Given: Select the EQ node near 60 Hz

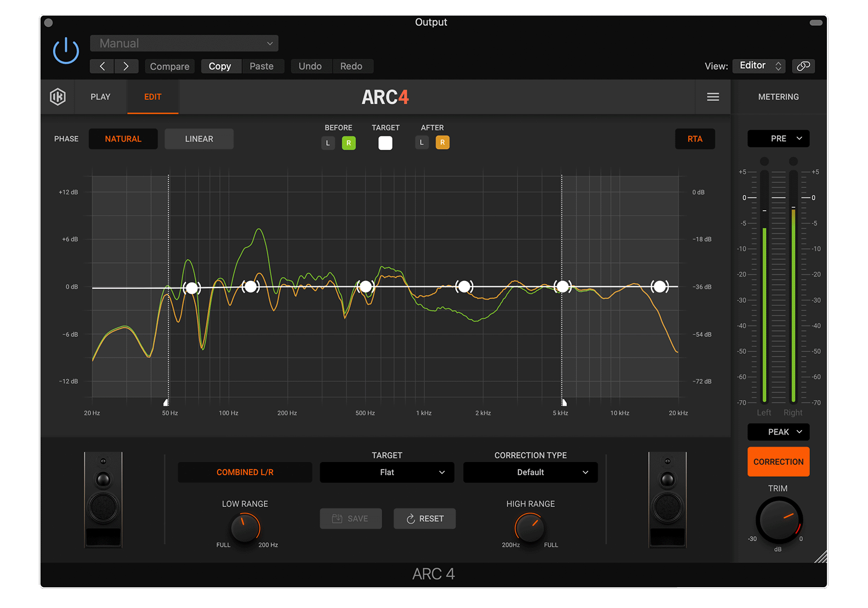Looking at the screenshot, I should point(191,288).
